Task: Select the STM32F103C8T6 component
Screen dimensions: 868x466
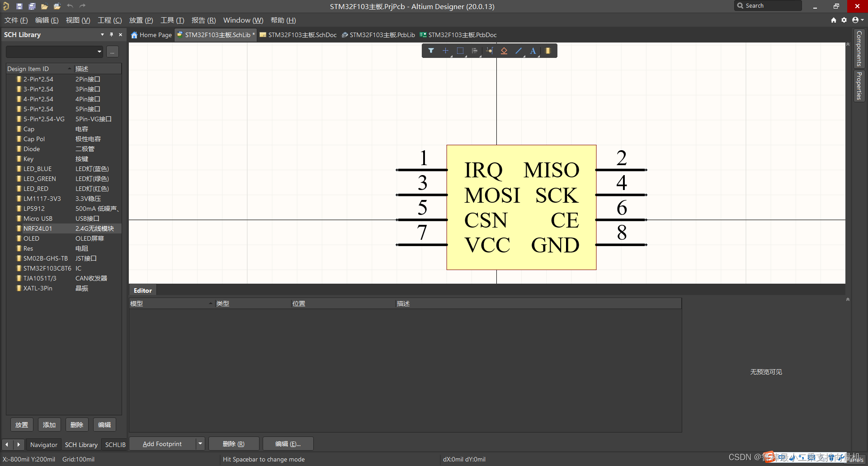Action: [64, 268]
